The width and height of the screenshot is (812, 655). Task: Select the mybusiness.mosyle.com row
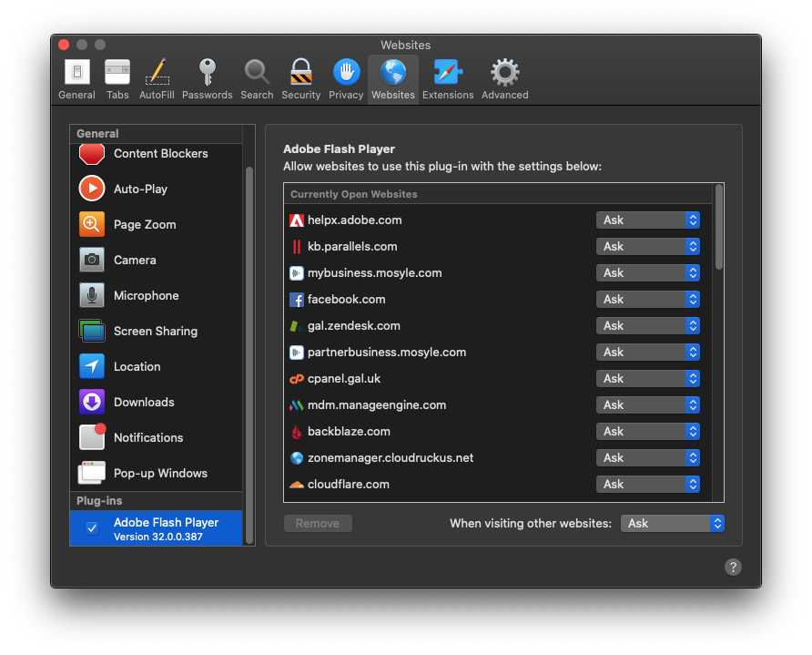click(x=498, y=273)
